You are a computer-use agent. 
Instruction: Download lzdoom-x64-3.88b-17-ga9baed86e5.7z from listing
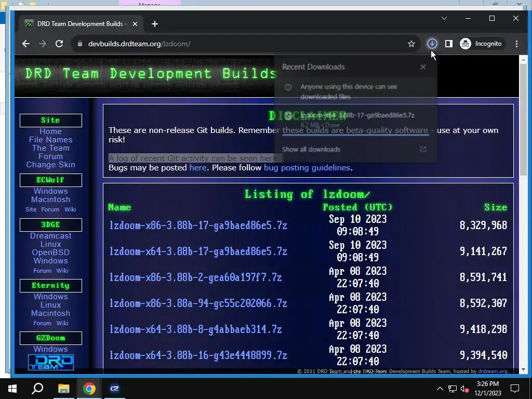198,251
